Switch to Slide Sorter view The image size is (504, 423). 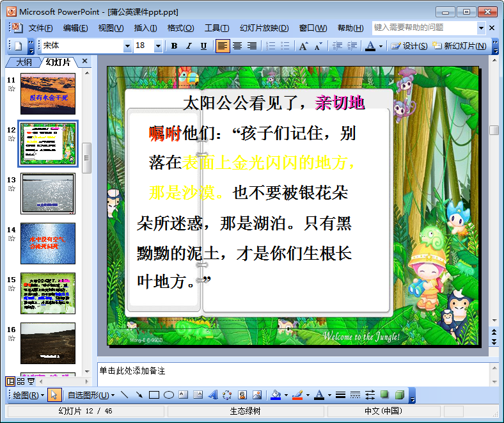tap(20, 381)
